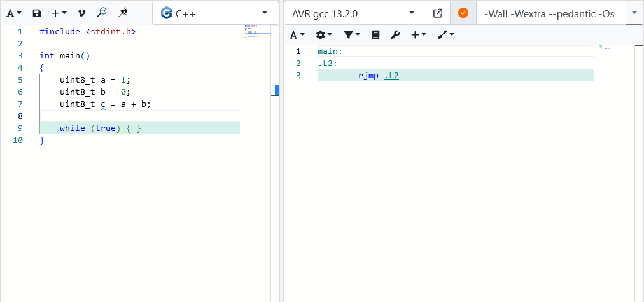Click the orange compilation status icon

click(x=463, y=13)
